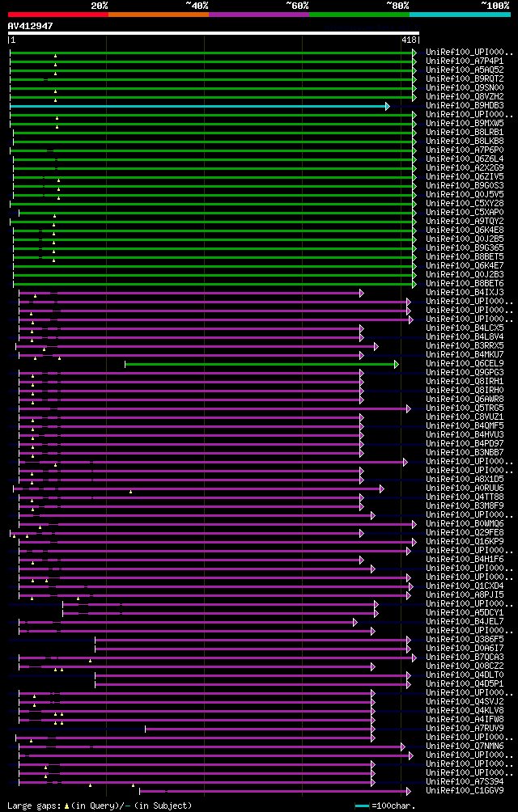Select the UniRef100_C5XAP0 label
The image size is (518, 812).
pyautogui.click(x=465, y=213)
